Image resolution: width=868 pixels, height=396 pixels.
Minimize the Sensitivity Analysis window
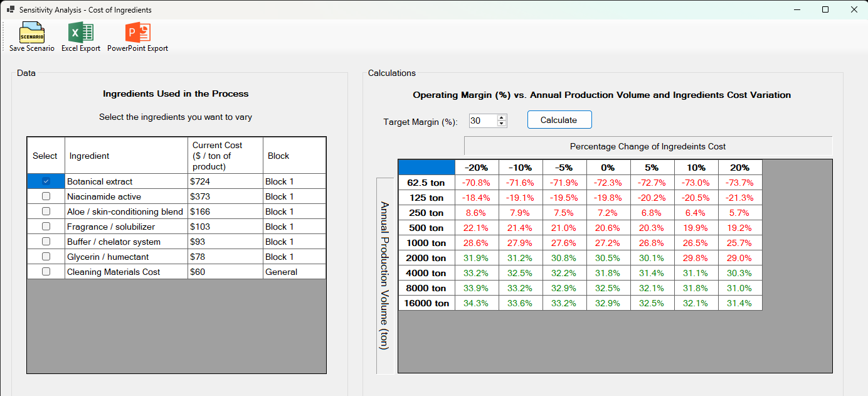click(797, 9)
